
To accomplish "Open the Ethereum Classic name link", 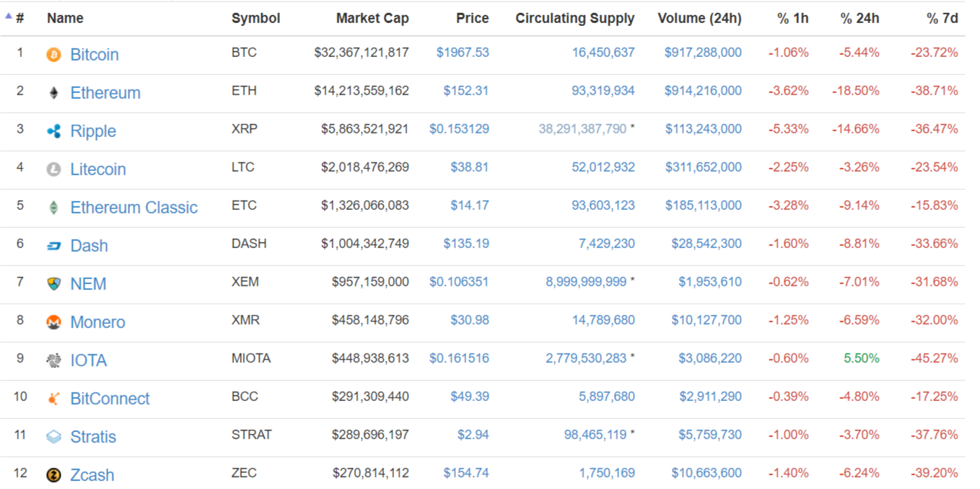I will click(134, 208).
